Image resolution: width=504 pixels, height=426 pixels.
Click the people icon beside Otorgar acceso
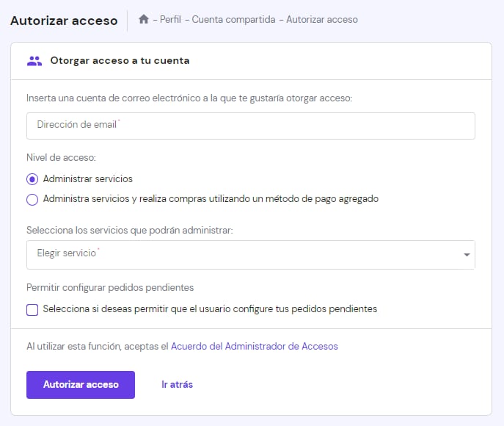[x=34, y=61]
